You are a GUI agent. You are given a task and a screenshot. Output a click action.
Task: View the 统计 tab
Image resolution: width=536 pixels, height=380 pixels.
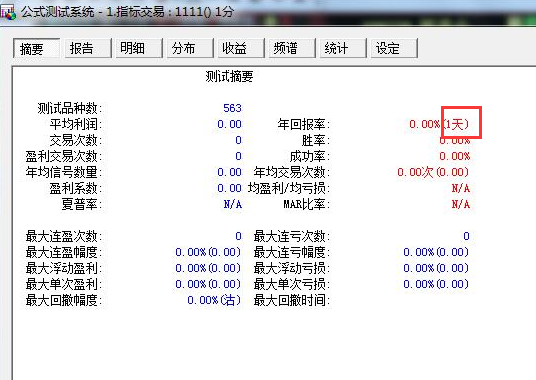pos(343,48)
